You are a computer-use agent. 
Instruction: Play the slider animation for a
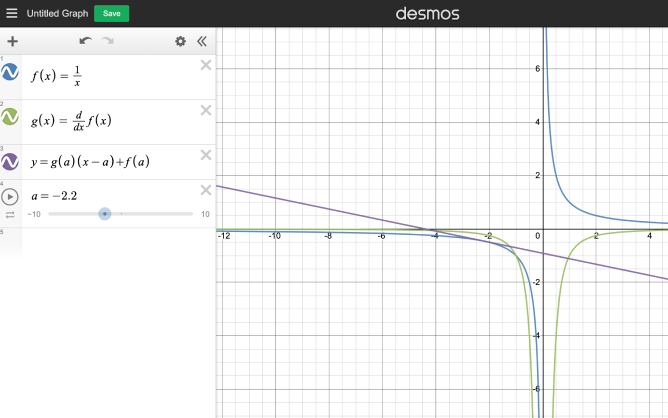[11, 197]
